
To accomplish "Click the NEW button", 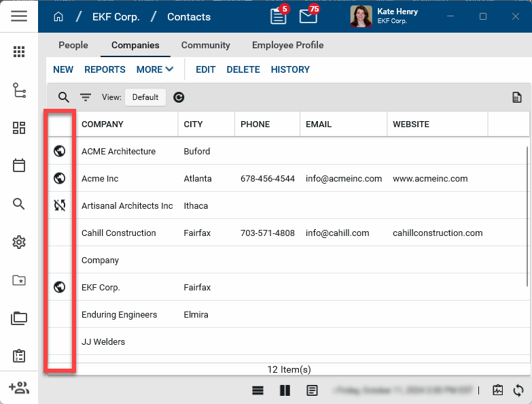I will click(63, 69).
